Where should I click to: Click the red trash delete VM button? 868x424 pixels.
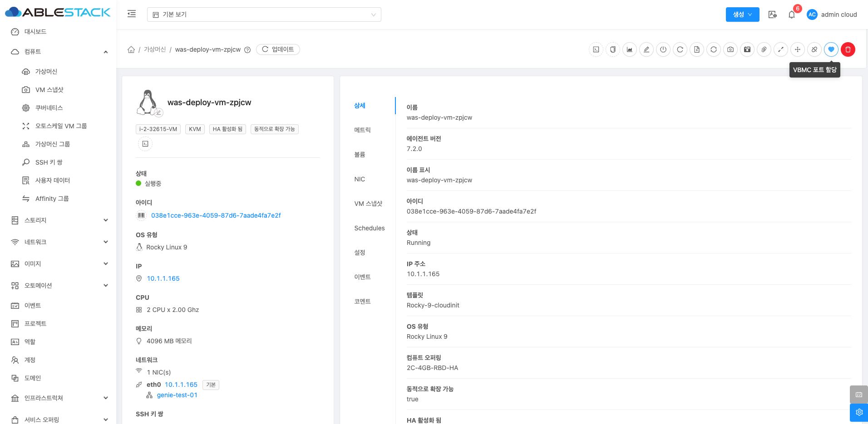coord(848,49)
